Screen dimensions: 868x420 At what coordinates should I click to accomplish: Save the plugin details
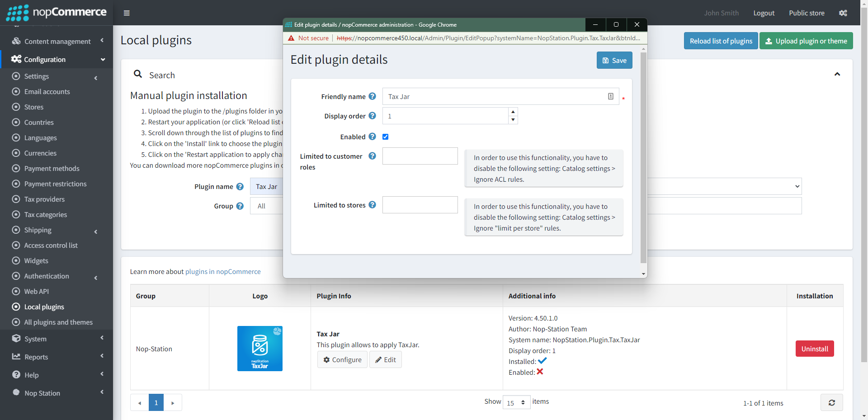pyautogui.click(x=614, y=60)
